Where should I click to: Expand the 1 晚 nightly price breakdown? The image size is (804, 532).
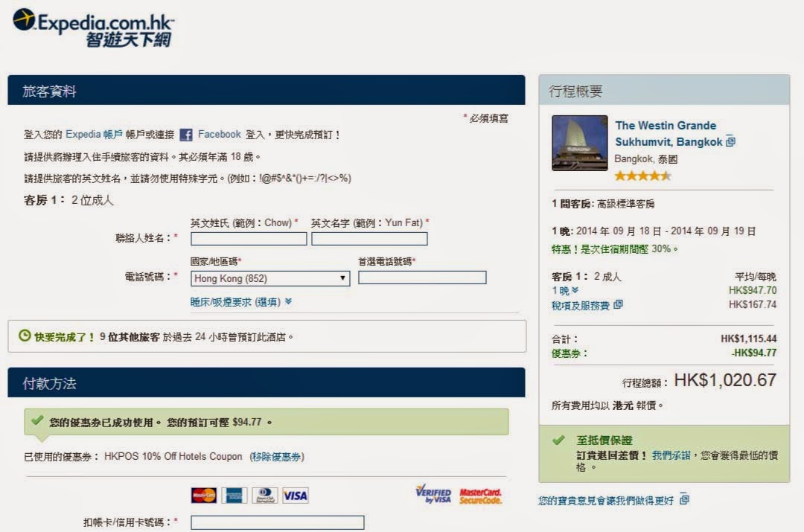[x=564, y=291]
